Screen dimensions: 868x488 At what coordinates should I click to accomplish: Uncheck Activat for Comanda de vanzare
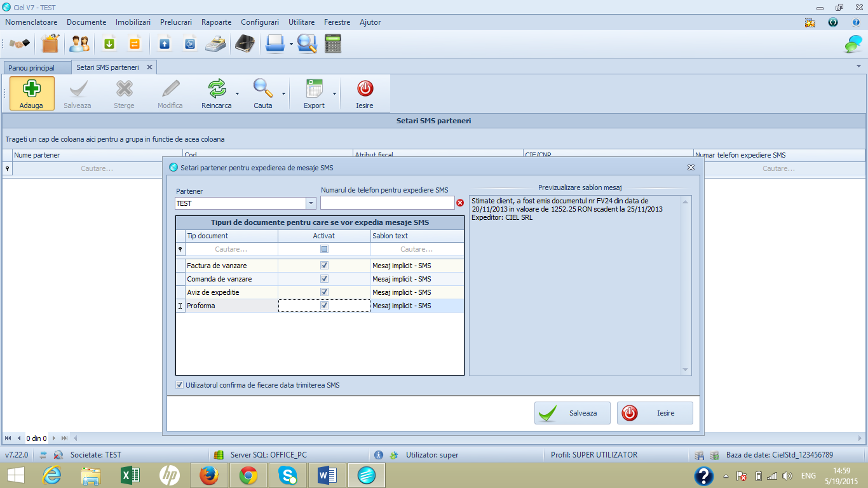[324, 279]
